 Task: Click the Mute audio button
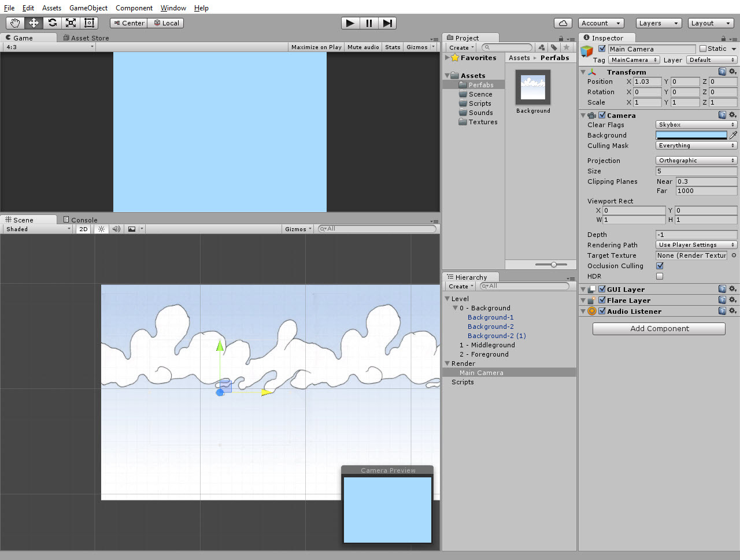point(363,47)
